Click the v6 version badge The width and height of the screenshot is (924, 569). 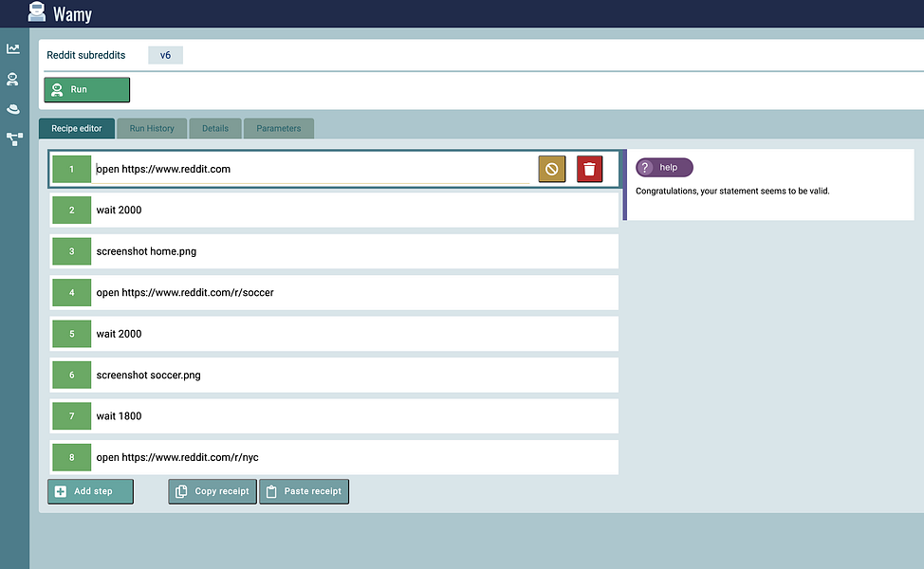(166, 55)
